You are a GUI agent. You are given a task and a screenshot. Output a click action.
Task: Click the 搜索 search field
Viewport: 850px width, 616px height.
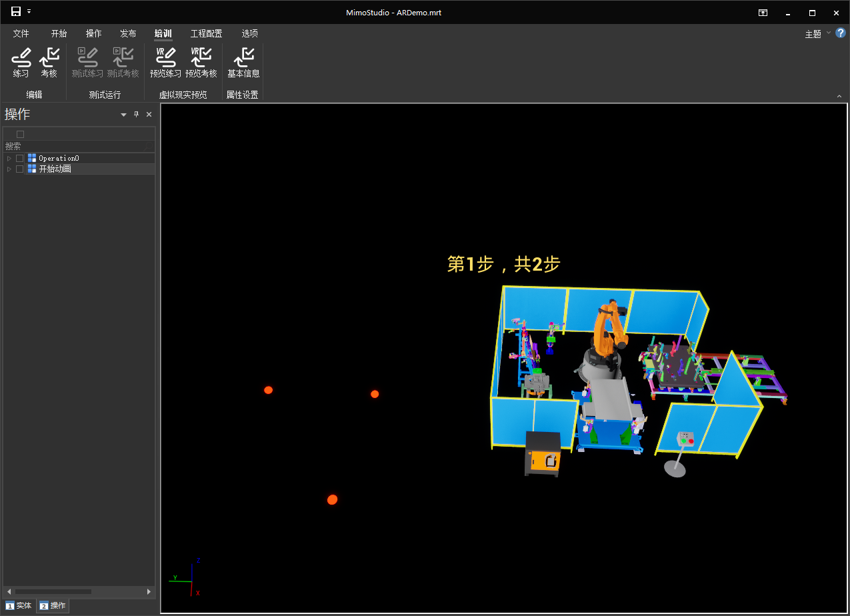point(73,146)
